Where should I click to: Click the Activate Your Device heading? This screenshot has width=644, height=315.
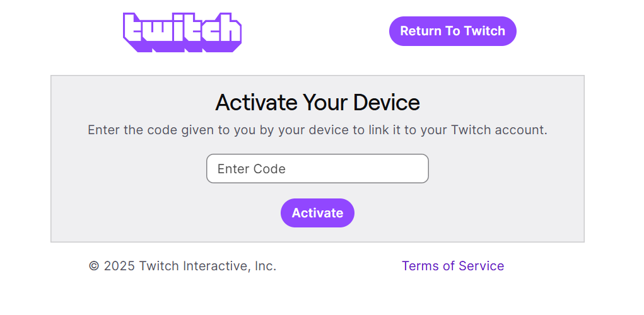tap(317, 102)
